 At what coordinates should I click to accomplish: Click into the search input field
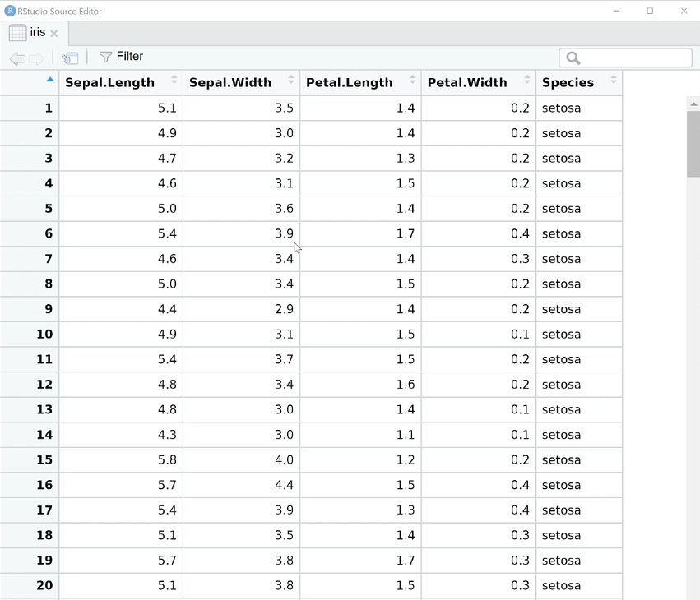[625, 58]
